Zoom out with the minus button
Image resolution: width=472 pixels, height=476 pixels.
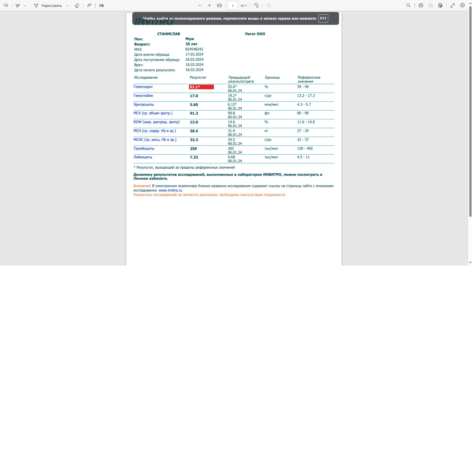200,5
